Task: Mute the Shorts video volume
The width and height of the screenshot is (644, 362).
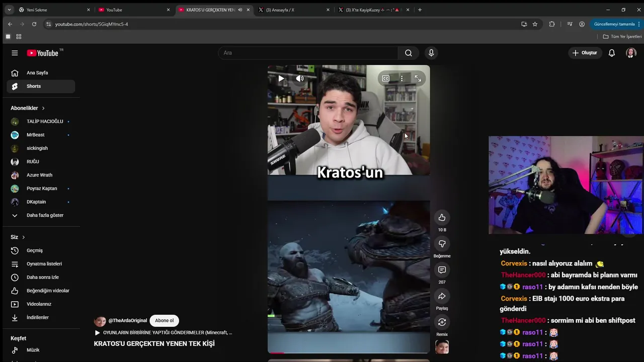Action: click(300, 78)
